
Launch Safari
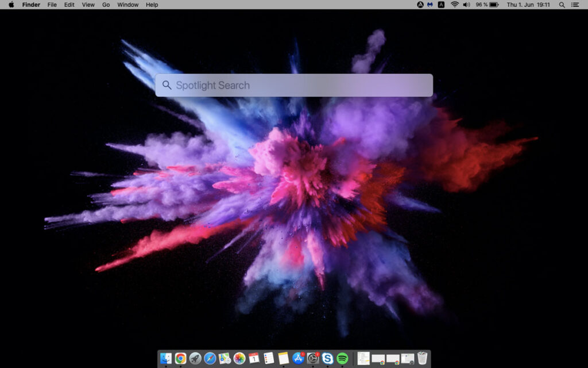pyautogui.click(x=209, y=357)
